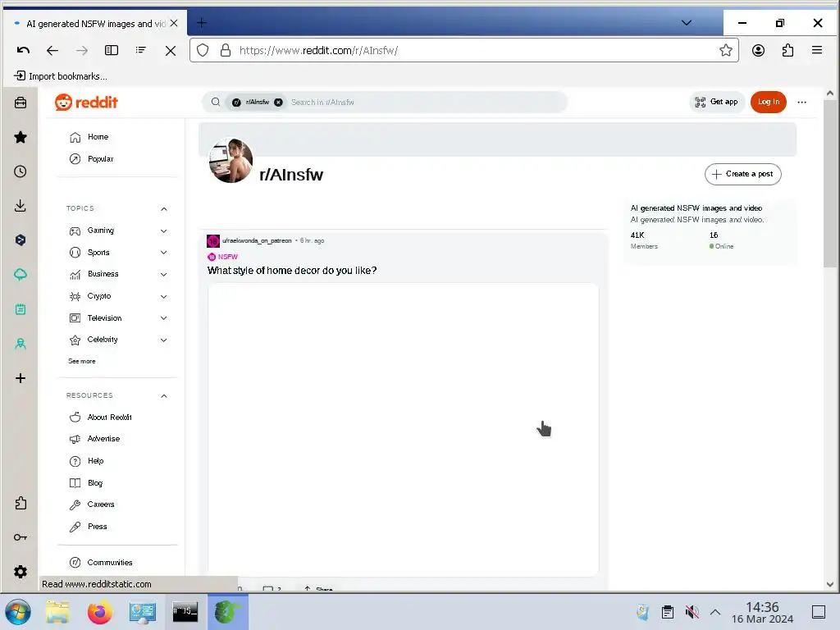Open u/raekwonda_on_patreon user profile

(257, 241)
